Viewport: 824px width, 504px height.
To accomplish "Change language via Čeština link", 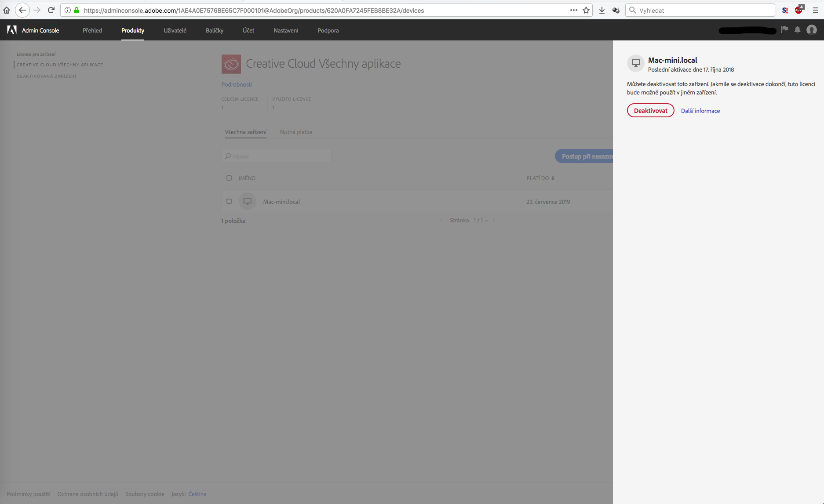I will coord(197,494).
